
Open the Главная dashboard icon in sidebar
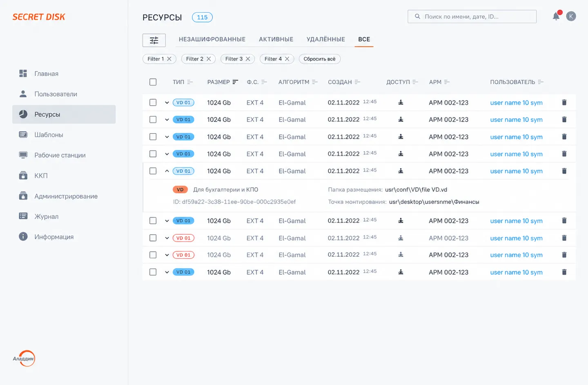point(23,74)
